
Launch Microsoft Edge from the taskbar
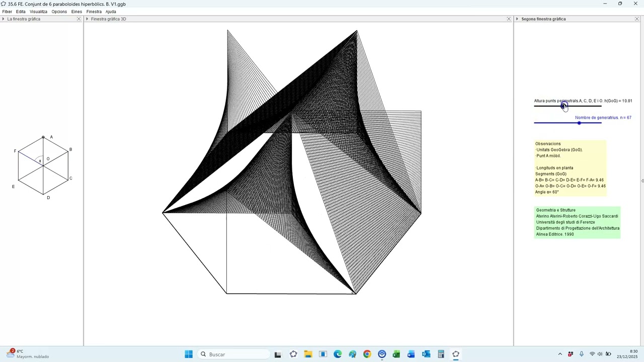click(338, 354)
